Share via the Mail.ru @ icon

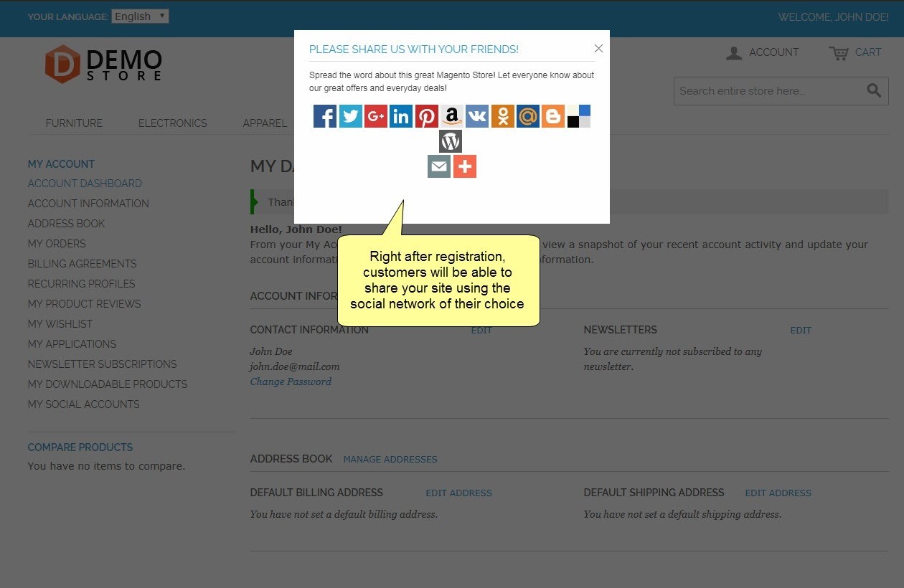[528, 116]
